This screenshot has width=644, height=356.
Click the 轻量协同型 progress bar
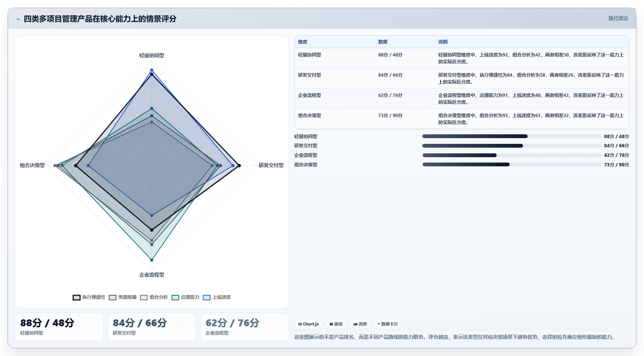tap(512, 136)
